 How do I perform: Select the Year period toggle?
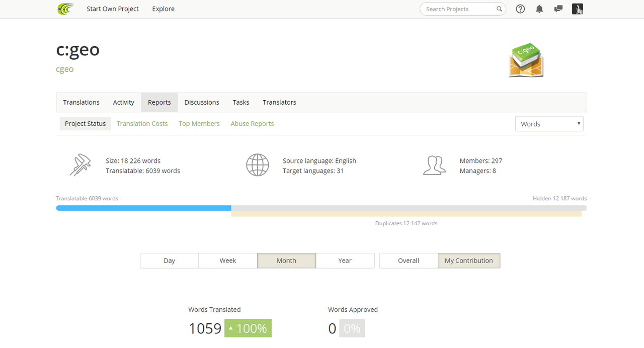[x=345, y=260]
